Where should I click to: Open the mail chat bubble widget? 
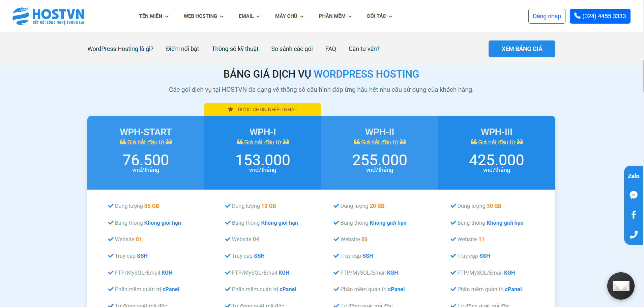point(620,286)
